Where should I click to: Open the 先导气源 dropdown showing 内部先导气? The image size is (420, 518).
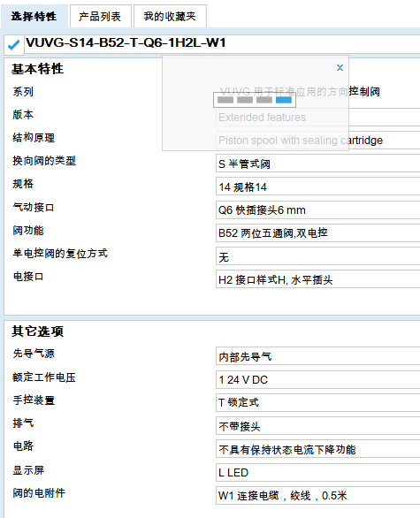point(318,356)
